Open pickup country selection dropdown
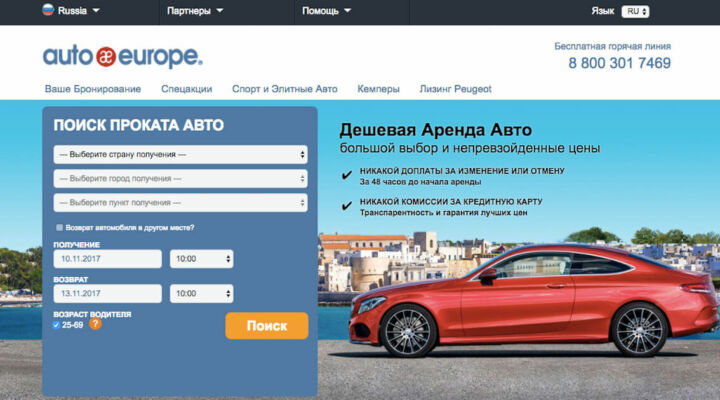Image resolution: width=720 pixels, height=400 pixels. pyautogui.click(x=180, y=155)
